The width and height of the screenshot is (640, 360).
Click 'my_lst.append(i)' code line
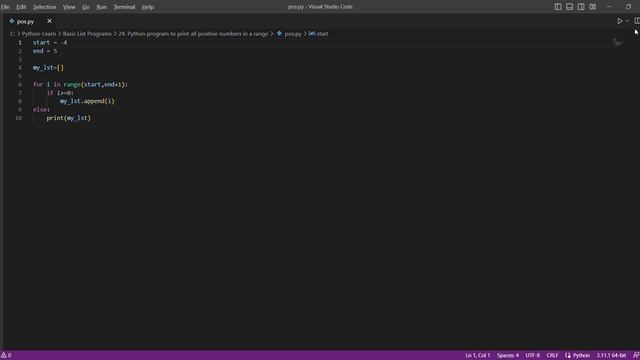[87, 101]
